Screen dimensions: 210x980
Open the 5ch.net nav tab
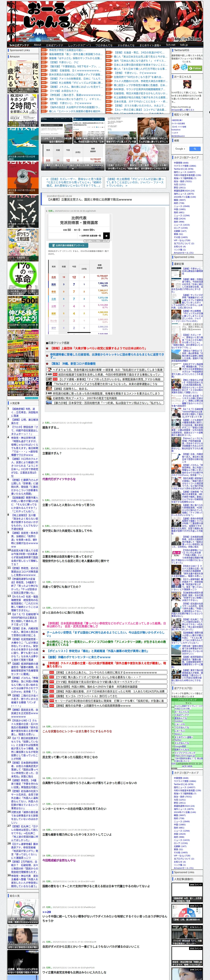(x=170, y=45)
